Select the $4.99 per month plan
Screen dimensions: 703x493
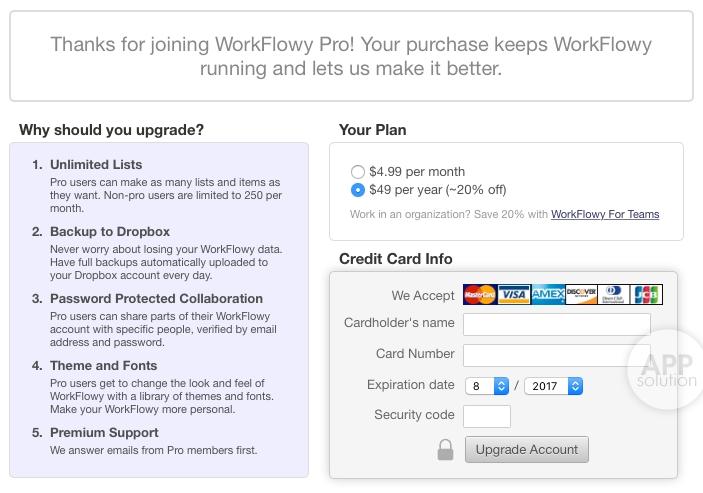(x=358, y=172)
